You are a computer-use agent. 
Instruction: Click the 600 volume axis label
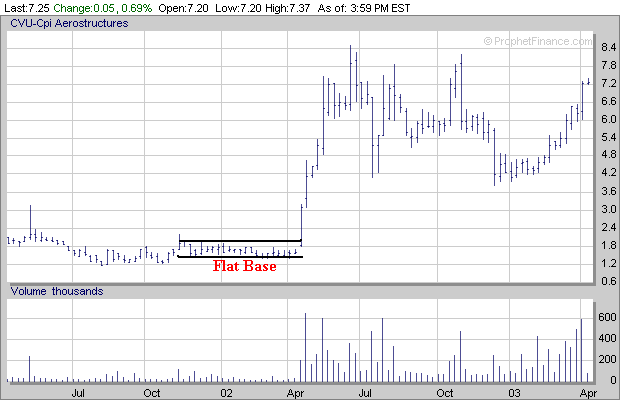pyautogui.click(x=607, y=317)
